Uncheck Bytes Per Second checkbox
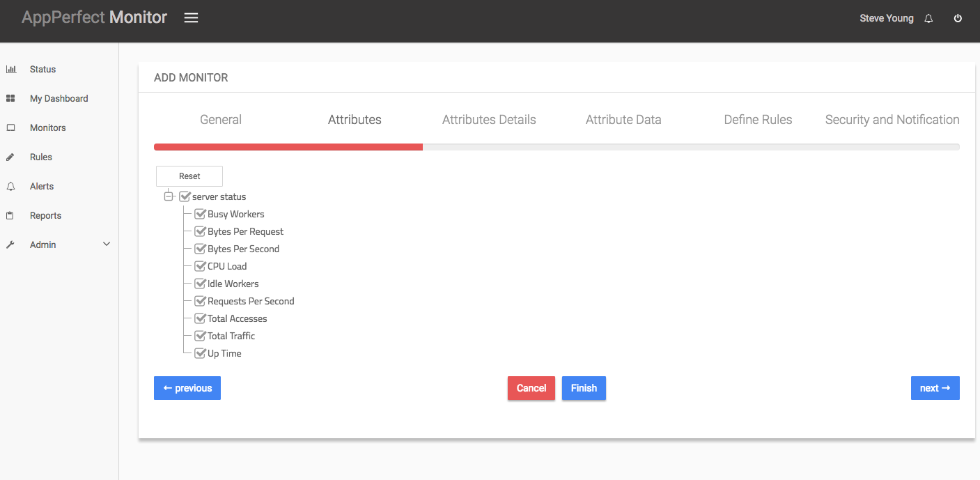This screenshot has width=980, height=480. click(x=200, y=249)
